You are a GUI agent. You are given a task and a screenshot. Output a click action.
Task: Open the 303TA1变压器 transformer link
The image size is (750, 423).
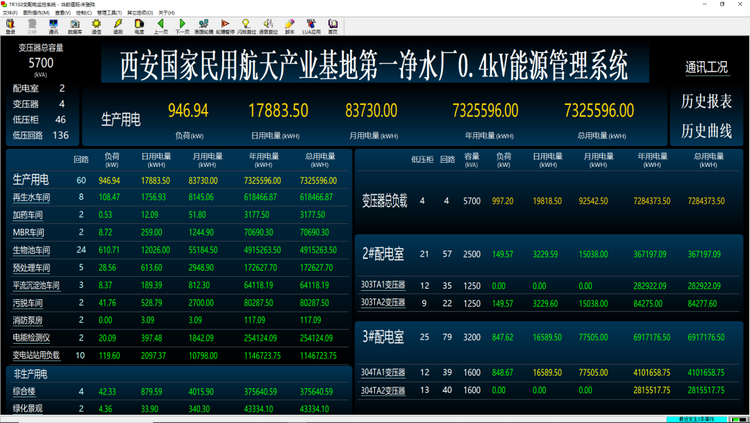click(x=383, y=285)
